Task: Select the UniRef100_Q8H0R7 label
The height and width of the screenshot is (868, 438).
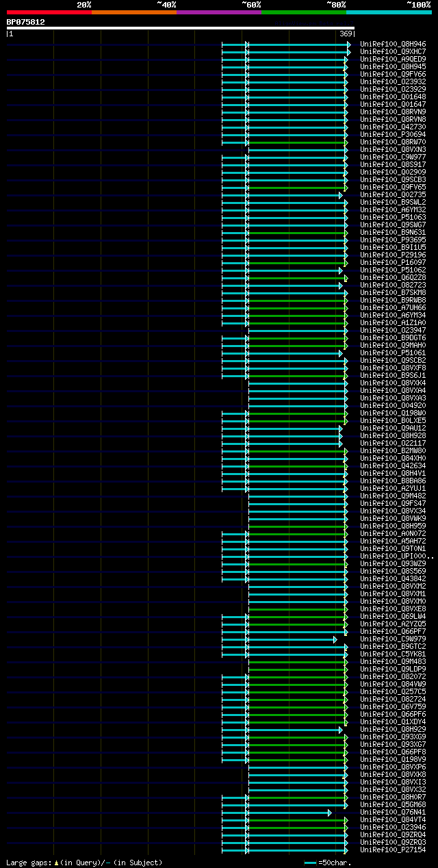Action: (x=394, y=797)
